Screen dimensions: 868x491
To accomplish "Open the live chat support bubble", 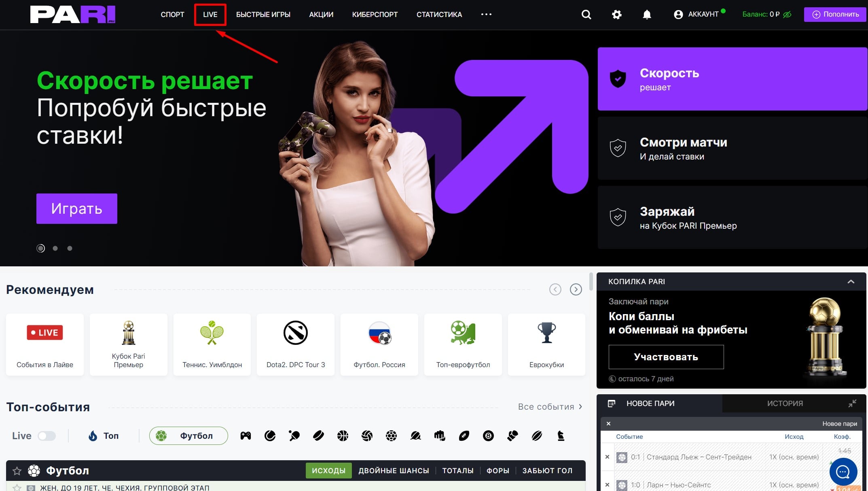I will (x=843, y=472).
